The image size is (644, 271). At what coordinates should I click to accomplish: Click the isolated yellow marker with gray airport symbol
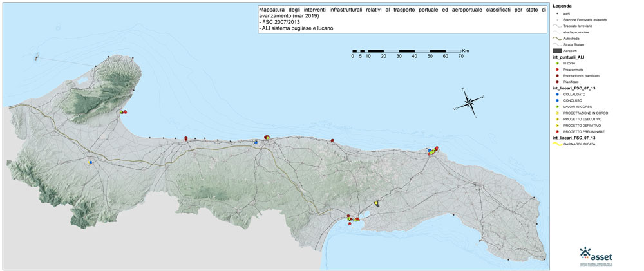pos(376,203)
